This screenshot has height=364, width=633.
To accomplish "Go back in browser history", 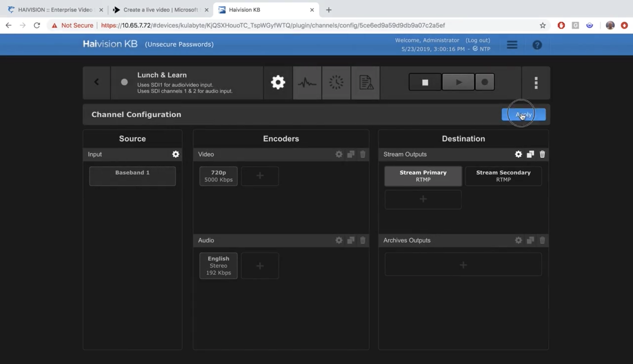I will pyautogui.click(x=8, y=25).
